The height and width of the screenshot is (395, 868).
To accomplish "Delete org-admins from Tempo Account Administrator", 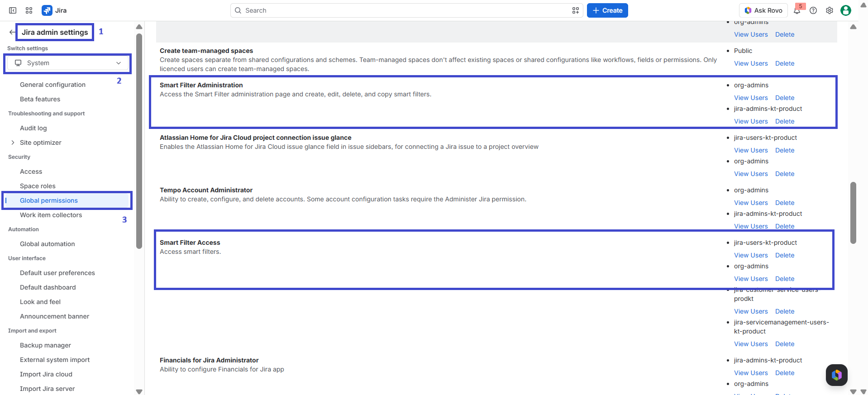I will [785, 203].
